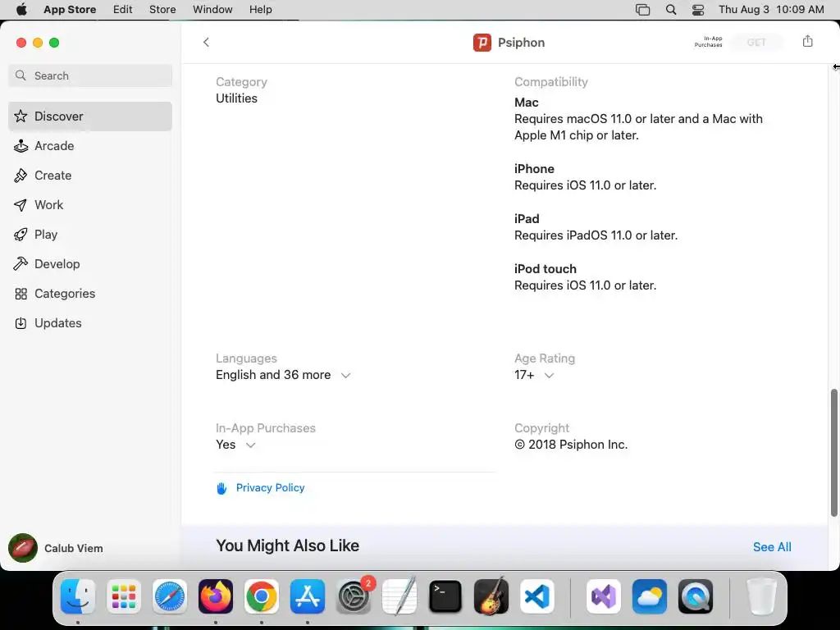Screen dimensions: 840x630
Task: Launch GarageBand from the Dock
Action: coord(491,596)
